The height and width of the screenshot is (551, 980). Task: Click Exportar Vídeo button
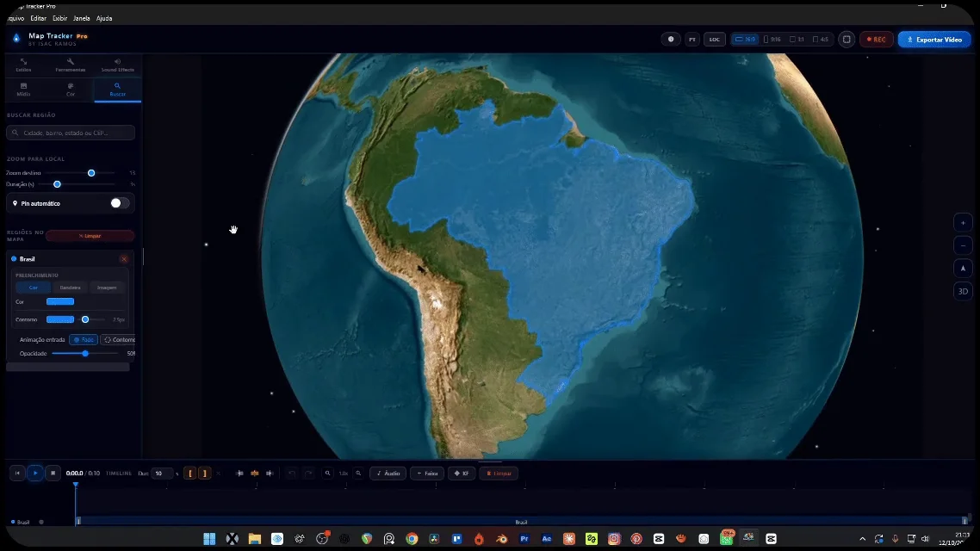point(934,40)
